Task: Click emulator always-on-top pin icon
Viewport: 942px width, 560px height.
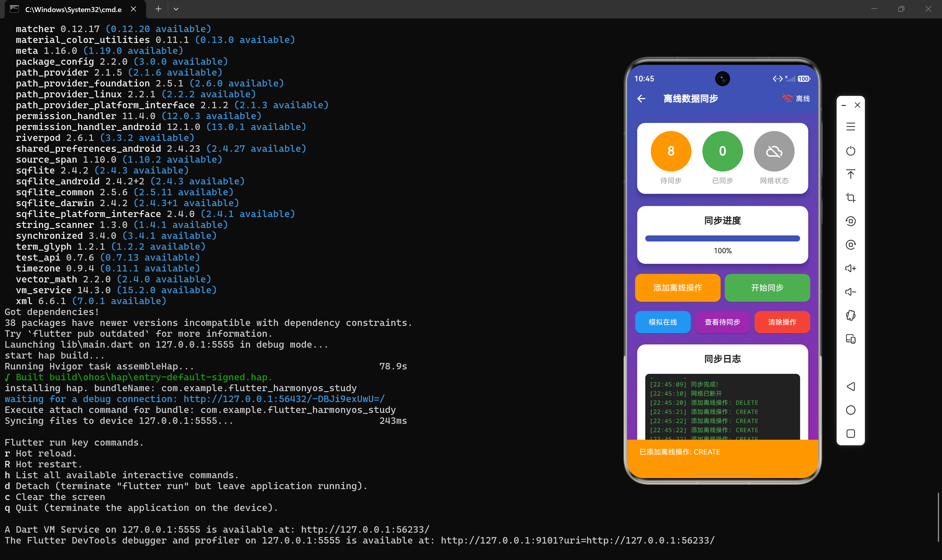Action: [x=850, y=174]
